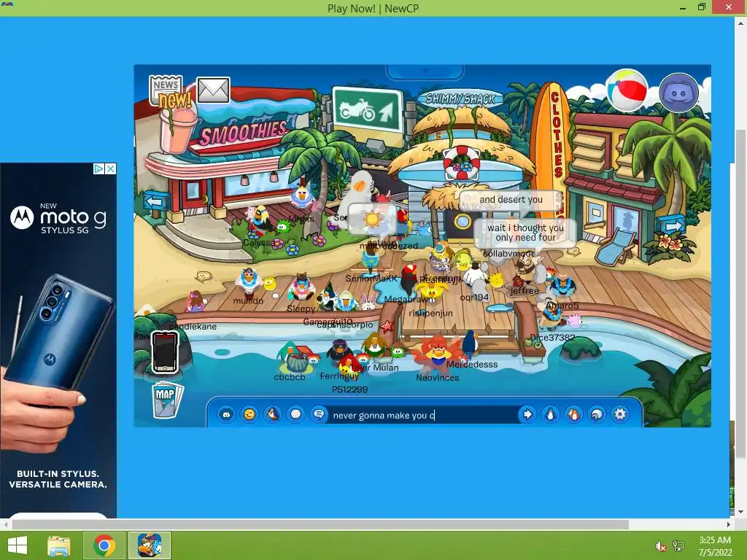Close the Moto G advertisement

pos(111,168)
